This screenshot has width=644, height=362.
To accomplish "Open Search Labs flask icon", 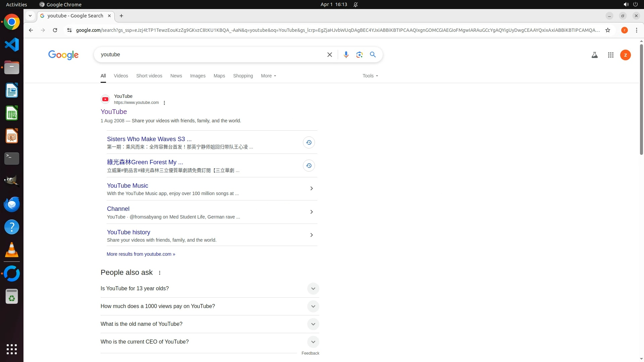I will point(594,55).
